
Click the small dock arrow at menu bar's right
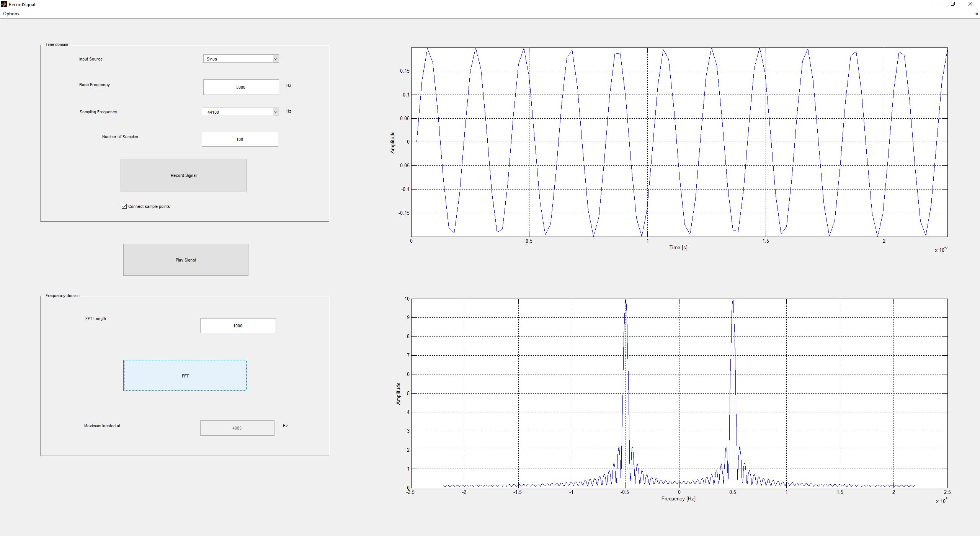tap(977, 13)
